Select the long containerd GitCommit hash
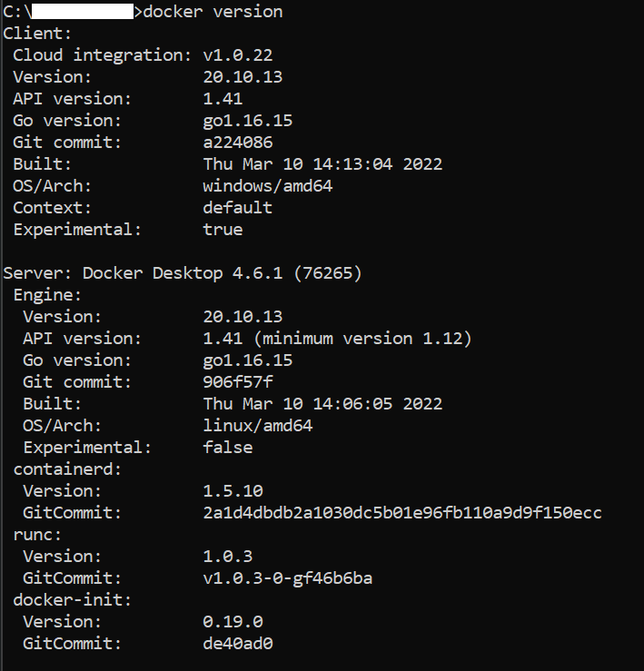The image size is (644, 671). (402, 513)
